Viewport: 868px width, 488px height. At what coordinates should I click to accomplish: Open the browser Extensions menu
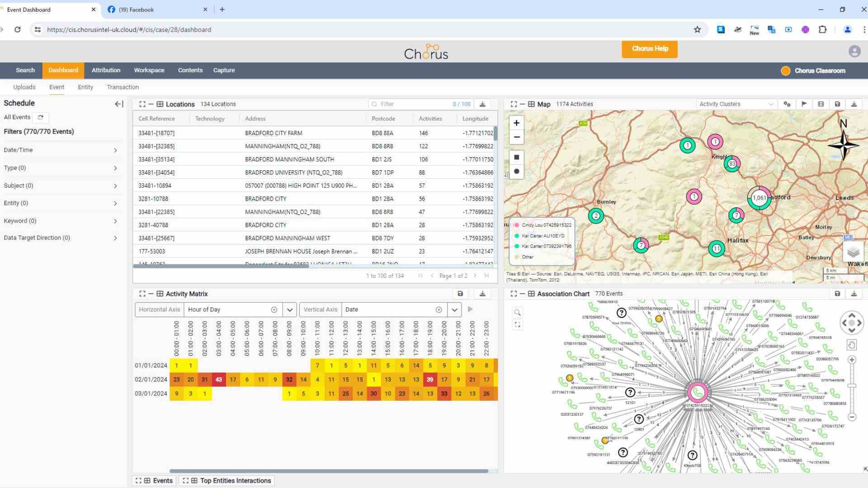(822, 30)
